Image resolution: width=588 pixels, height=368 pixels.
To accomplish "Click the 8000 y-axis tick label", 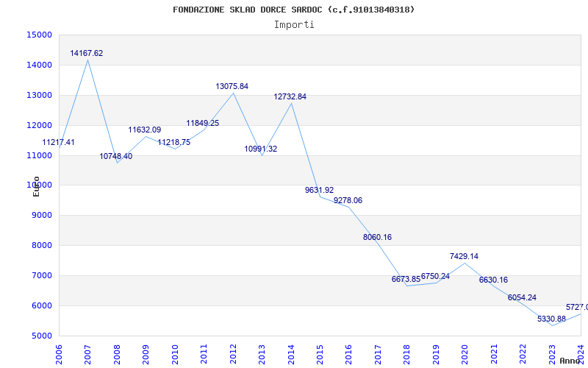I will pyautogui.click(x=41, y=245).
